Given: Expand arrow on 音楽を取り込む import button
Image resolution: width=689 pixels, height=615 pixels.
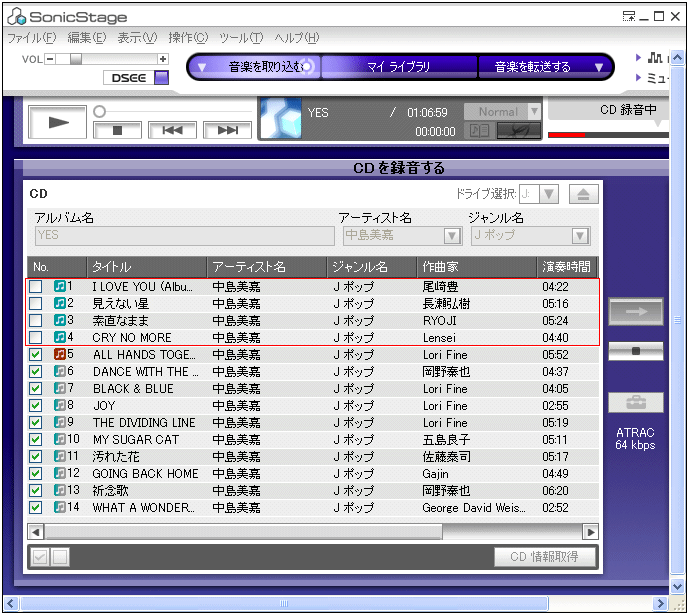Looking at the screenshot, I should pos(202,67).
